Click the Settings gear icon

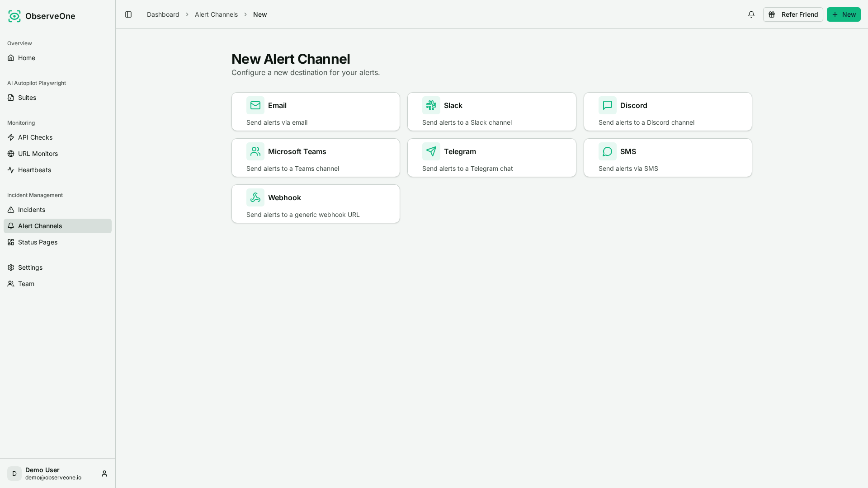[11, 267]
